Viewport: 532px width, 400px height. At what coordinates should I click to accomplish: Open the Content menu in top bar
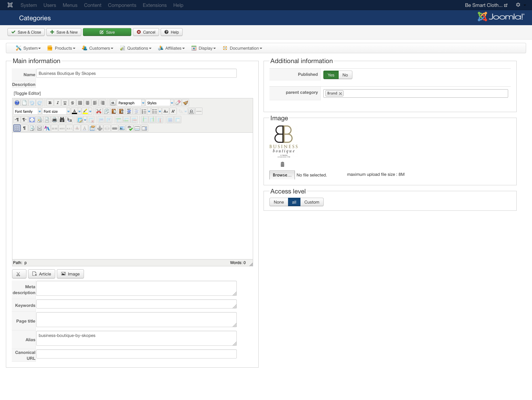(93, 5)
